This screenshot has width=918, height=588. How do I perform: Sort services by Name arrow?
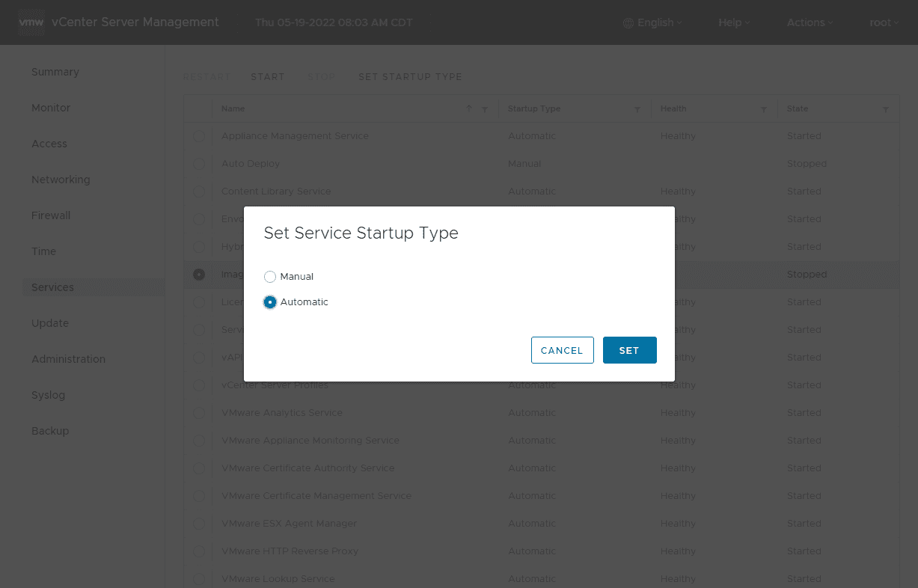[469, 108]
